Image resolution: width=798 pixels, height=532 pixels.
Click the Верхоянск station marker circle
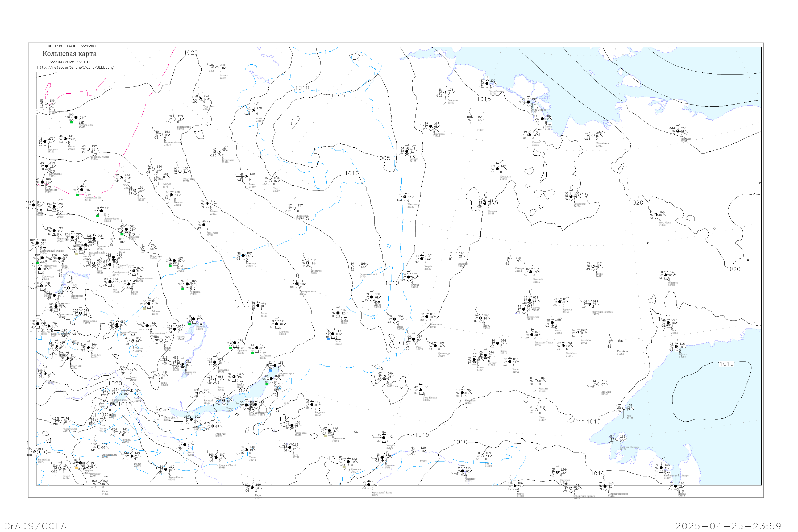coord(571,197)
